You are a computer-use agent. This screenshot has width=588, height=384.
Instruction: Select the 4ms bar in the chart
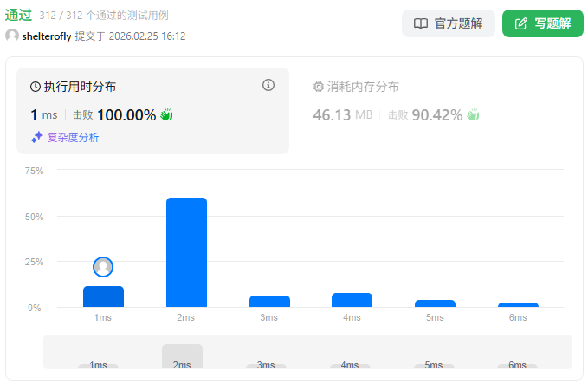(352, 300)
